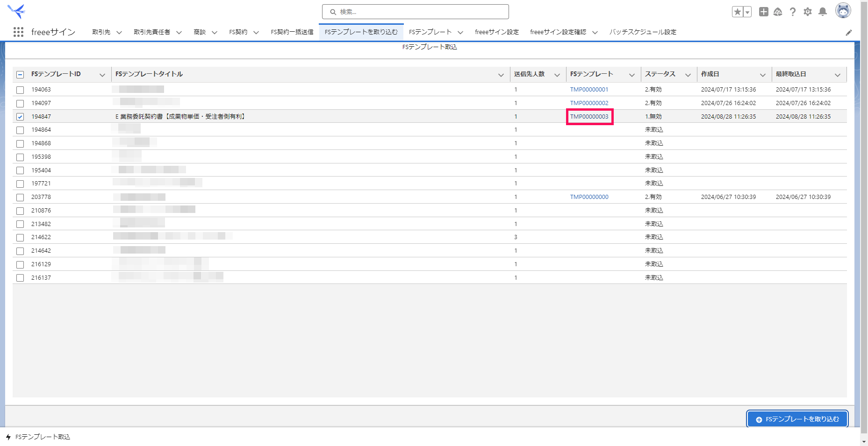Expand the ステータス column menu
868x446 pixels.
click(688, 75)
